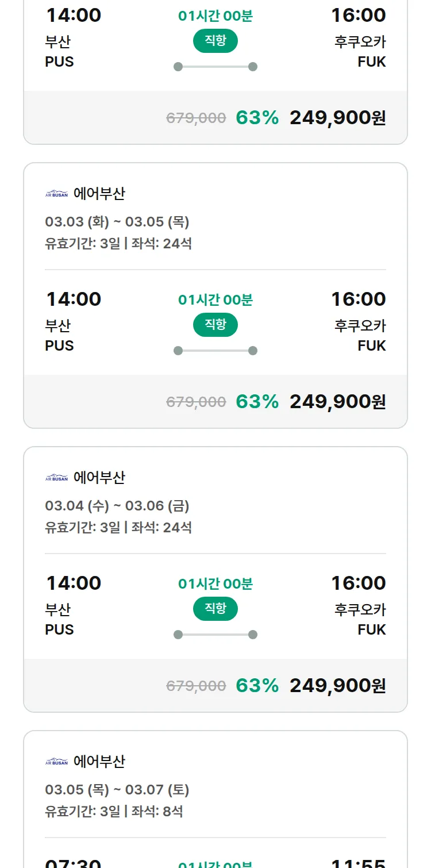Tap the 16:00 arrival time in the 03.03 card
431x868 pixels.
click(x=358, y=299)
